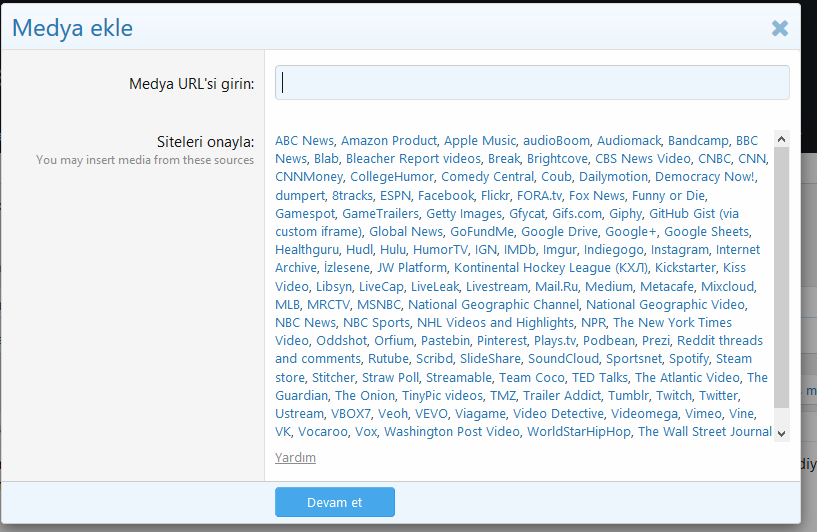Choose the Facebook source link

(446, 195)
